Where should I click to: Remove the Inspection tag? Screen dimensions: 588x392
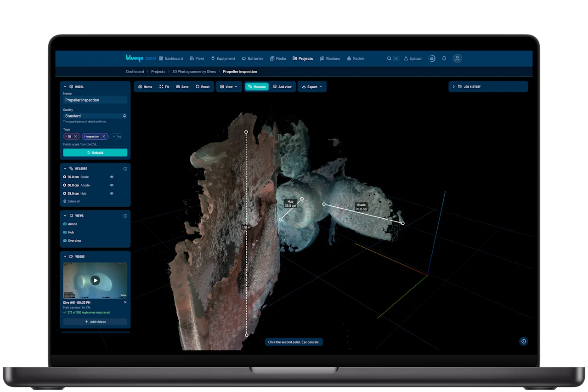103,136
